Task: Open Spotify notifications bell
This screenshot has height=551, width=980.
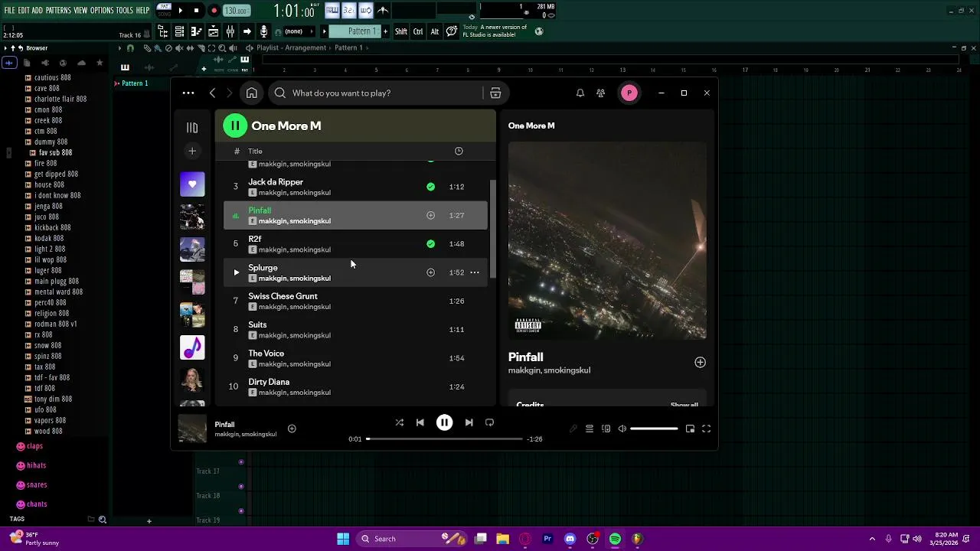Action: click(580, 93)
